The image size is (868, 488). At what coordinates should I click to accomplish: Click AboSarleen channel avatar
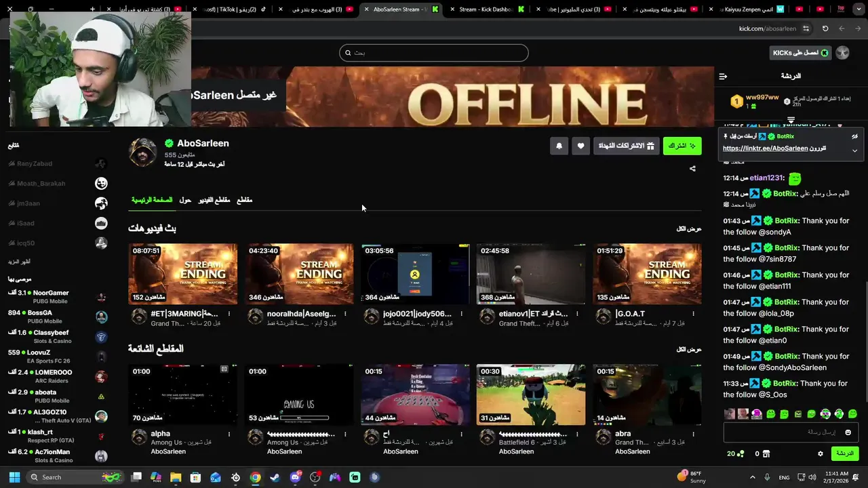pyautogui.click(x=143, y=152)
